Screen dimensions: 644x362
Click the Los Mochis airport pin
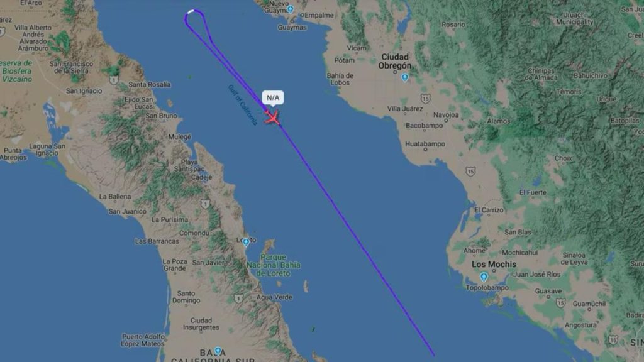point(484,277)
